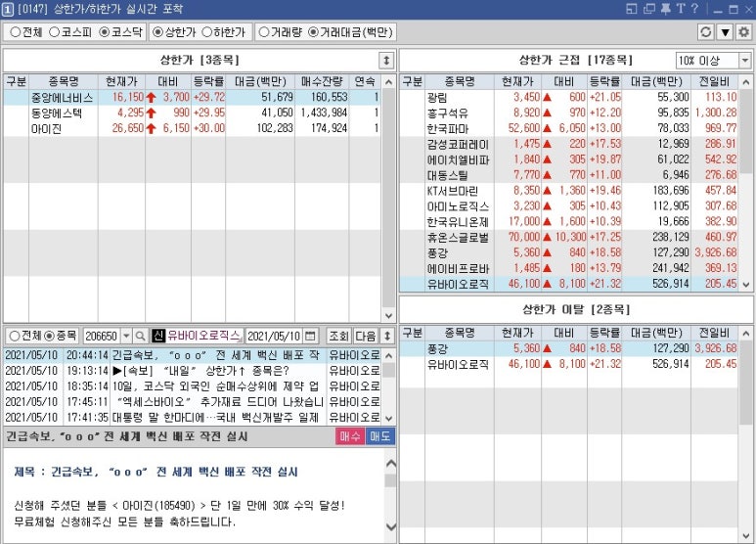Sort by 전일비 column in 상한가 근접 table
The height and width of the screenshot is (544, 756).
(715, 81)
